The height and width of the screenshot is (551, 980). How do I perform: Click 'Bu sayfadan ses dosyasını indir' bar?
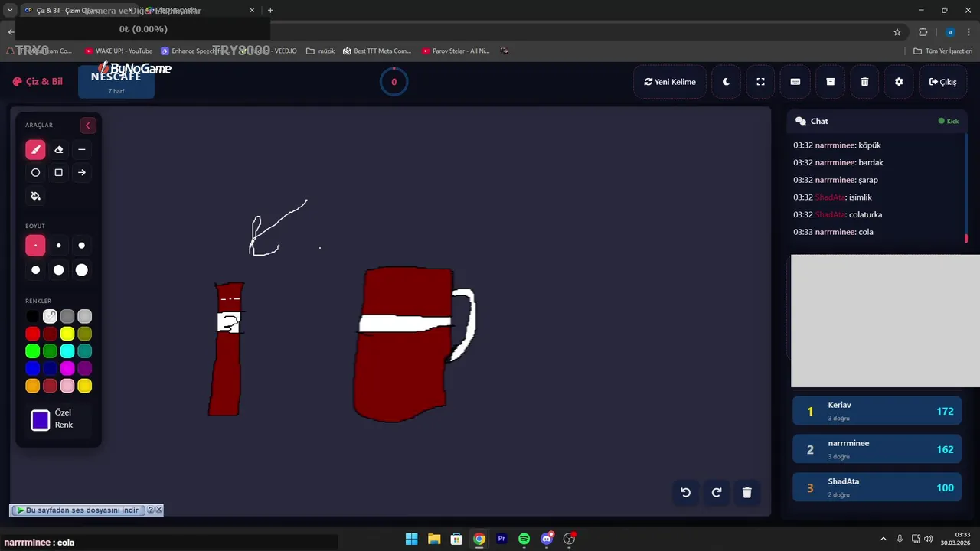point(80,510)
